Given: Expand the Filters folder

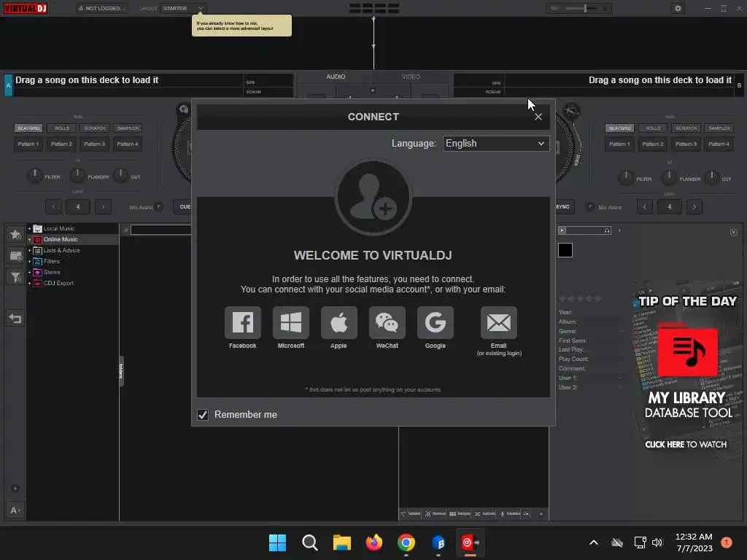Looking at the screenshot, I should click(x=29, y=262).
